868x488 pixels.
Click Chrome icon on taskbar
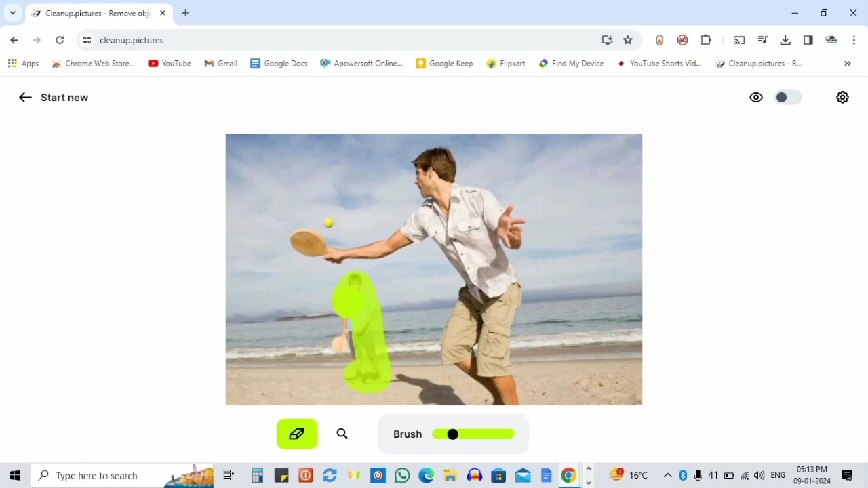click(569, 475)
